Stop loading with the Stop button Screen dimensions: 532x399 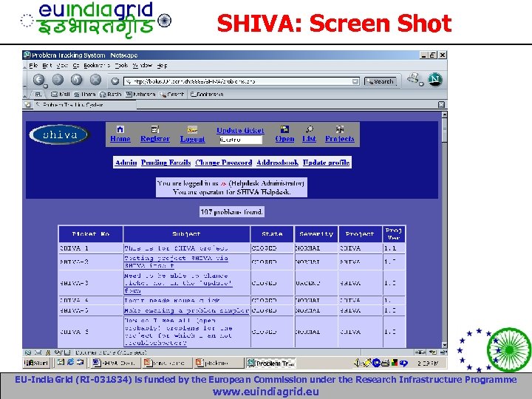click(x=95, y=80)
